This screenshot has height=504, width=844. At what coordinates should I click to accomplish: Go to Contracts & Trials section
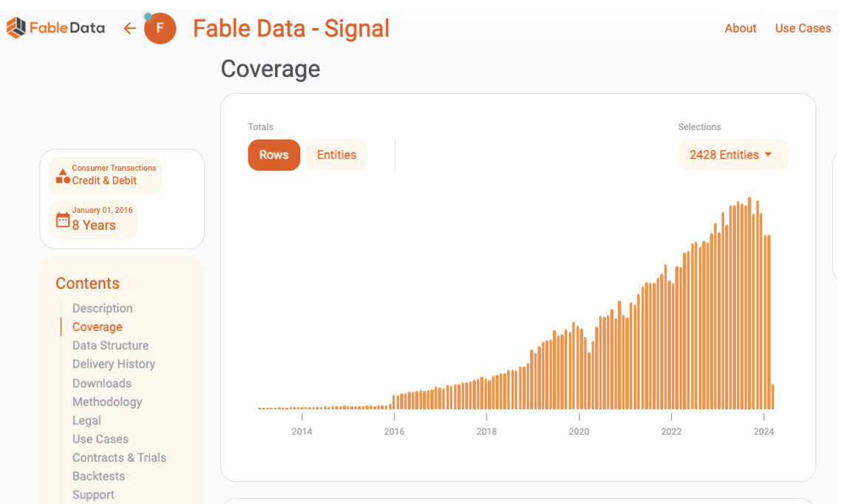click(119, 457)
